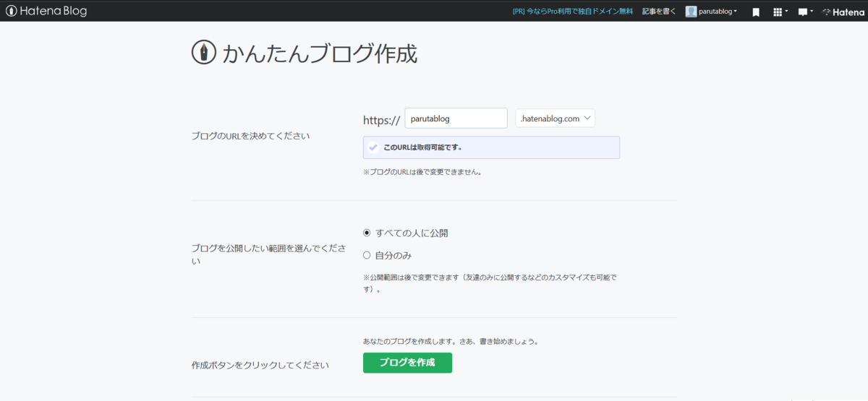Focus the blog URL field containing parutablog
This screenshot has width=868, height=401.
pyautogui.click(x=456, y=118)
